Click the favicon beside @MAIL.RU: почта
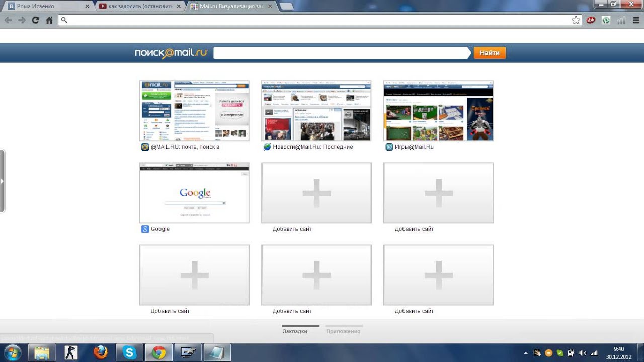Viewport: 644px width, 362px height. (145, 147)
